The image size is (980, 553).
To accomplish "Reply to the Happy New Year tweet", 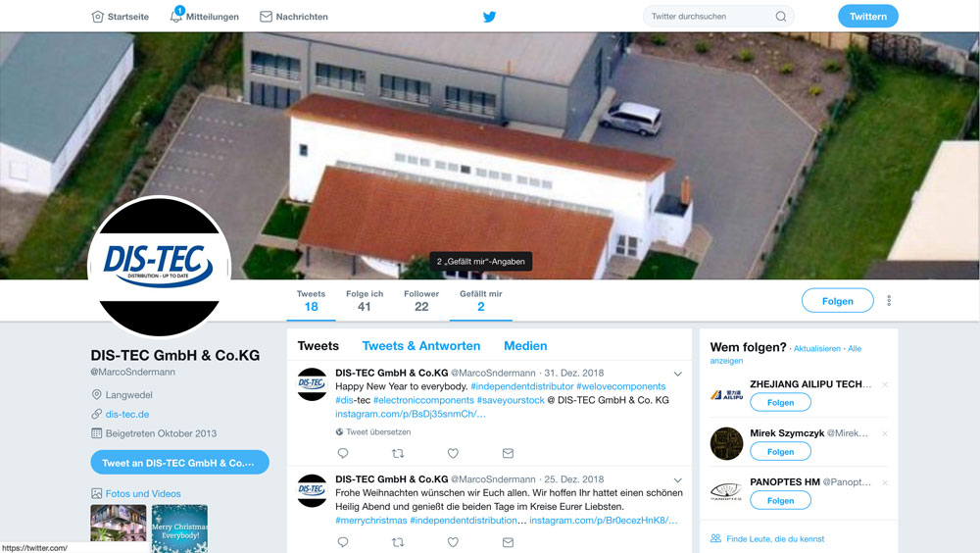I will point(342,453).
